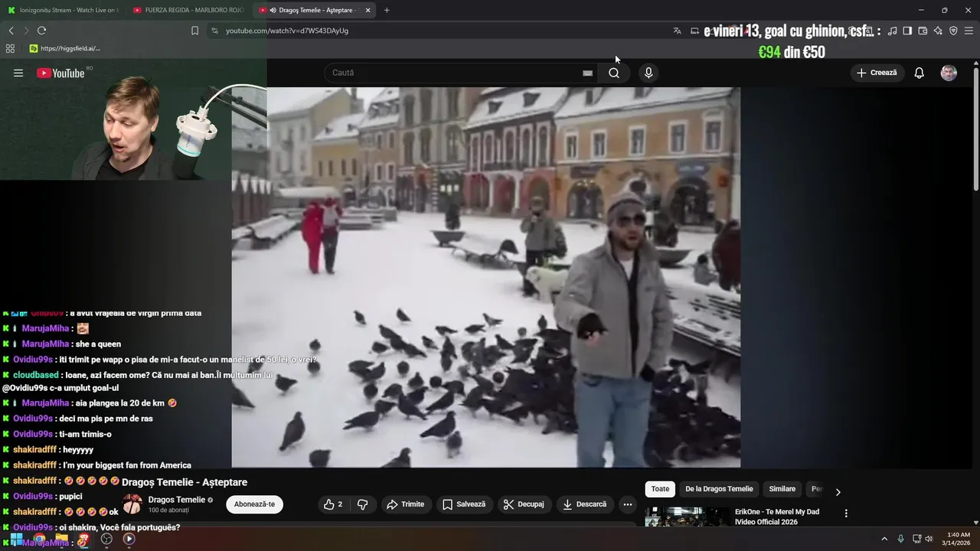Click the playing video frame

tap(486, 277)
